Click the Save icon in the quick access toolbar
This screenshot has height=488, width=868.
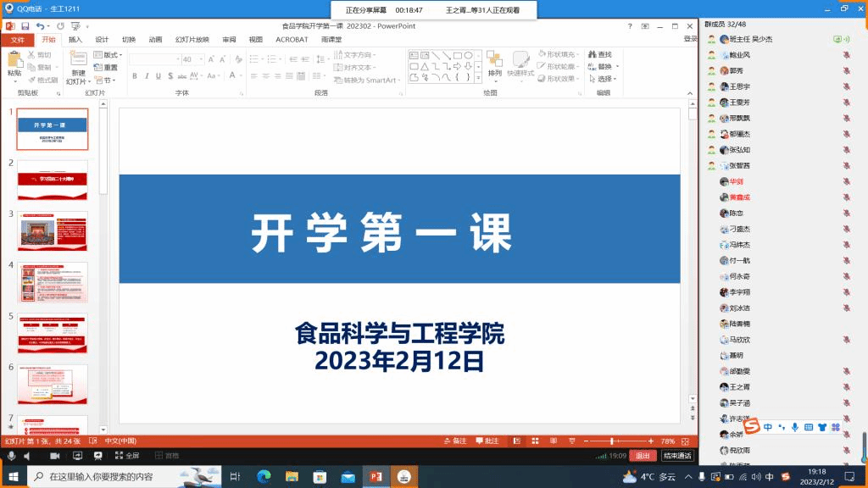coord(25,26)
